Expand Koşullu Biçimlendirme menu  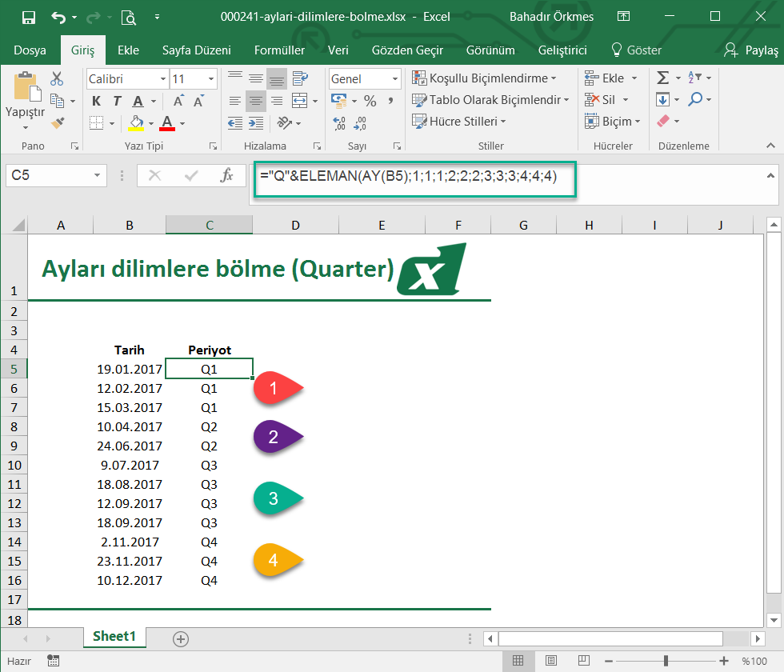point(484,78)
